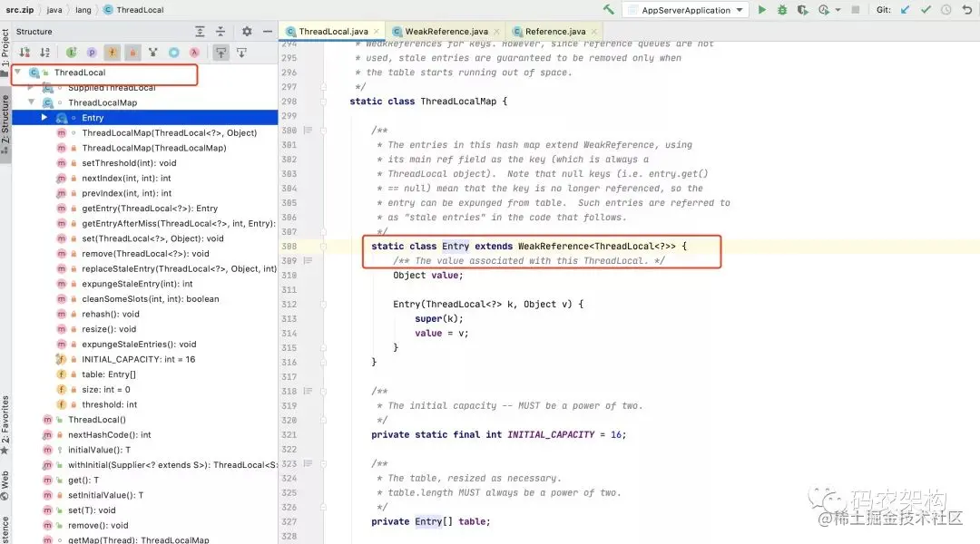Click the Build project hammer icon

(608, 9)
